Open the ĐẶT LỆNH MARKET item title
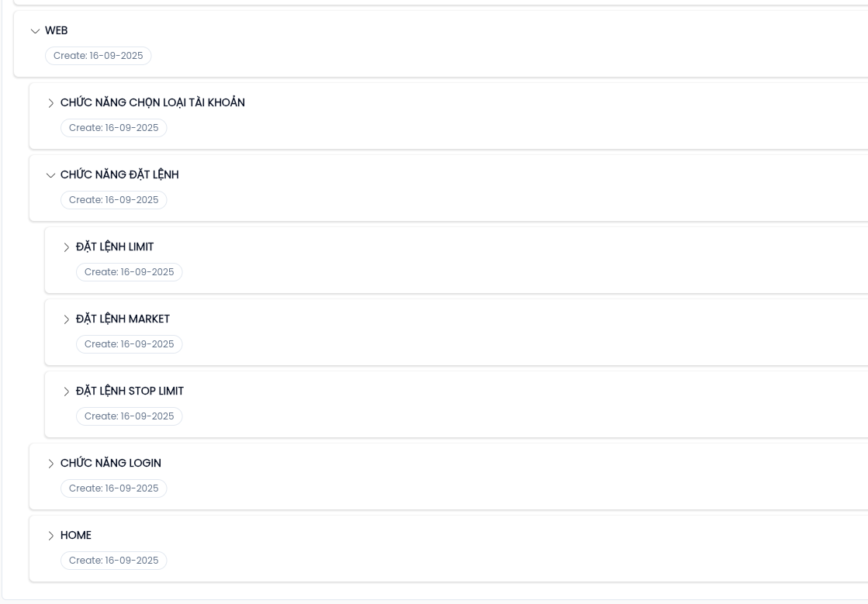The height and width of the screenshot is (604, 868). 123,319
